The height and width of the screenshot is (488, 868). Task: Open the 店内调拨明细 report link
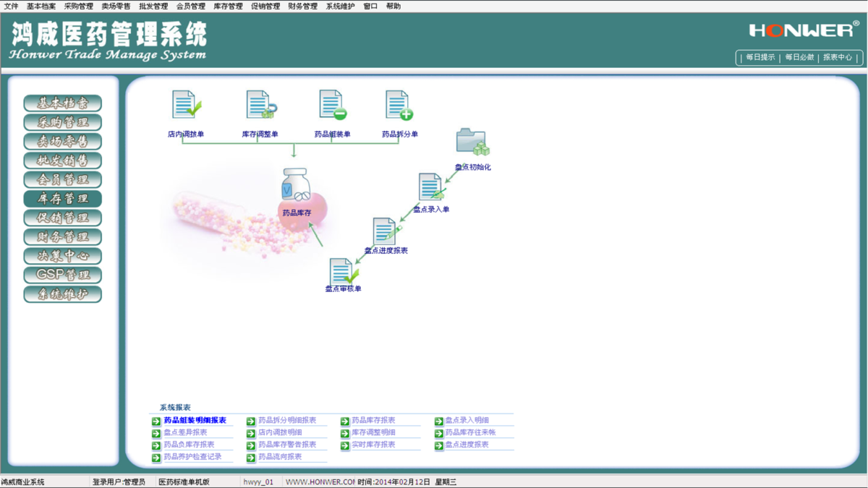pyautogui.click(x=280, y=432)
